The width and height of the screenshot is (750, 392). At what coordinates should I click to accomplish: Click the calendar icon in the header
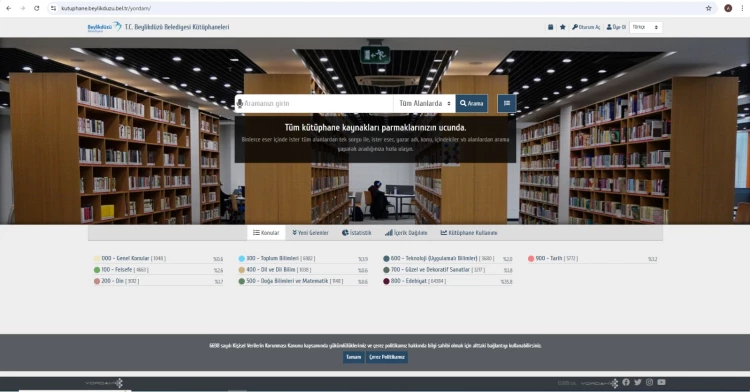[551, 27]
